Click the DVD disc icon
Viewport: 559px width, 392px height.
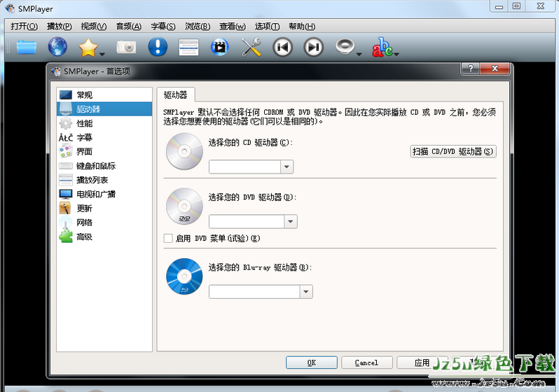tap(184, 206)
